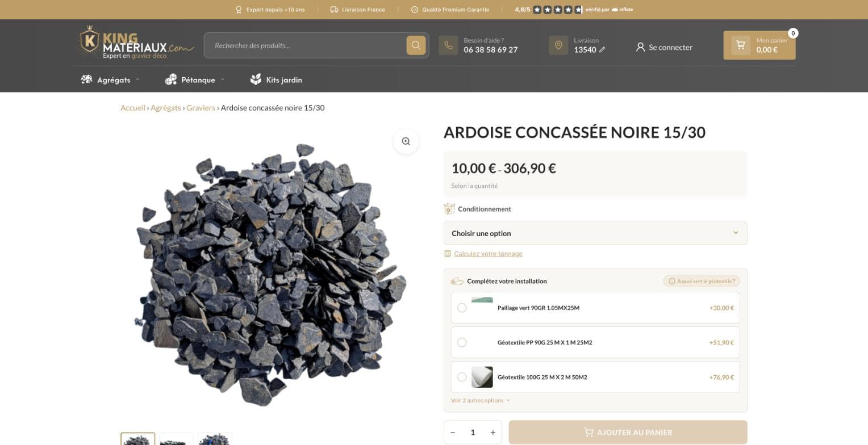Go to the Graviers breadcrumb link
Image resolution: width=868 pixels, height=445 pixels.
coord(201,108)
